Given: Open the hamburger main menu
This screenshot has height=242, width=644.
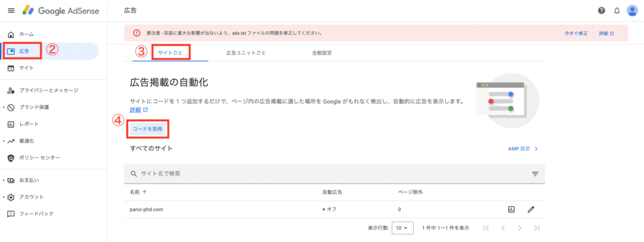Looking at the screenshot, I should point(11,11).
